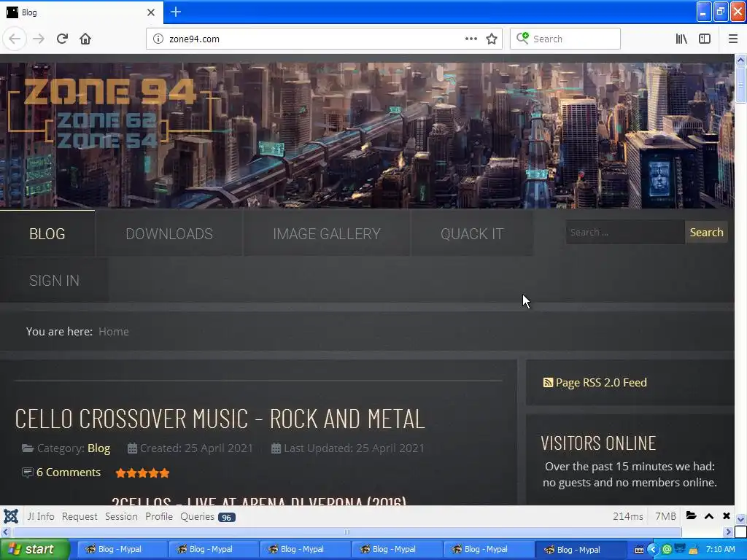Click the Zone 94 site logo
Screen dimensions: 747x560
click(x=109, y=113)
